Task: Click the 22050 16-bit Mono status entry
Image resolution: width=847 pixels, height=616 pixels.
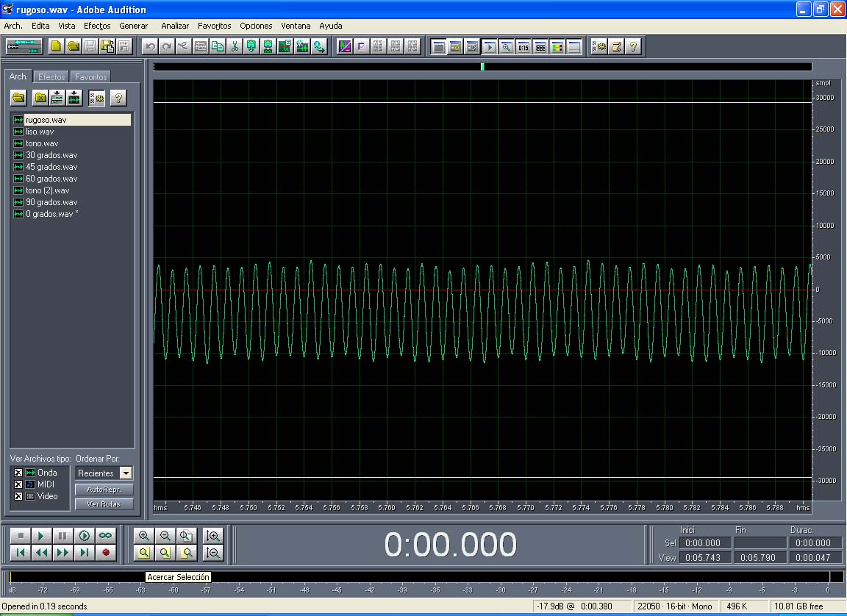Action: (x=675, y=606)
